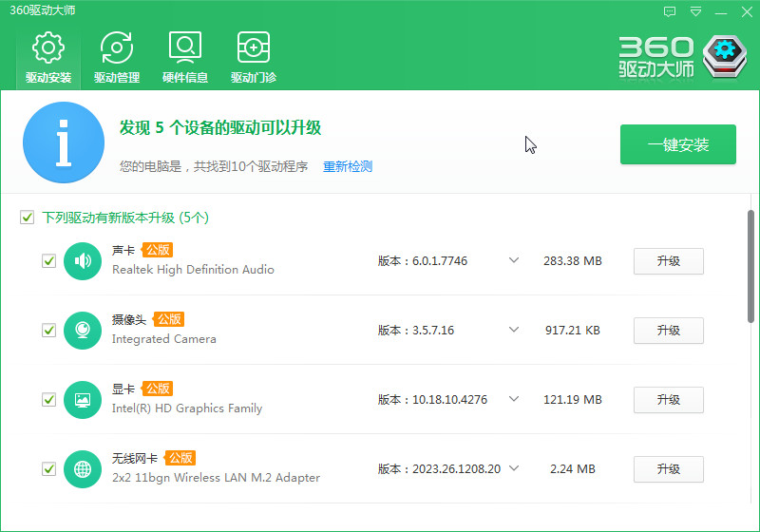Uncheck the 摄像头 driver checkbox

point(49,331)
